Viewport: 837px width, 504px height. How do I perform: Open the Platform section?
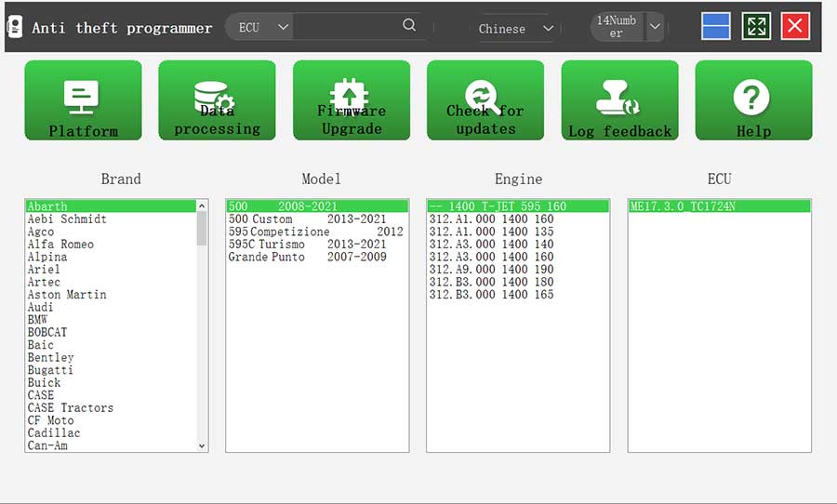pos(84,100)
